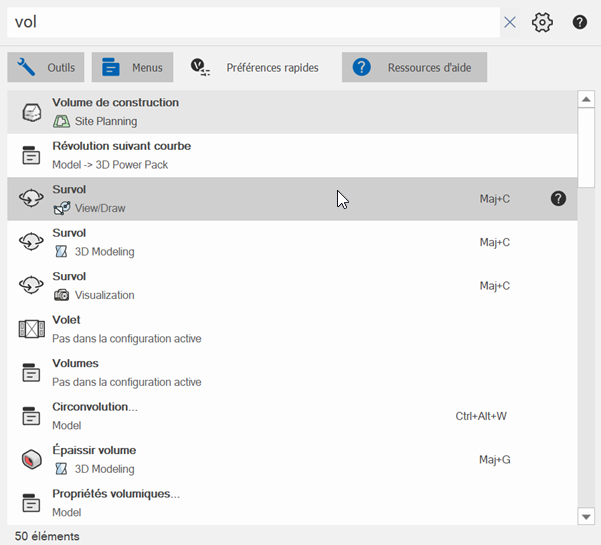Click the Volume de construction icon

(x=31, y=112)
